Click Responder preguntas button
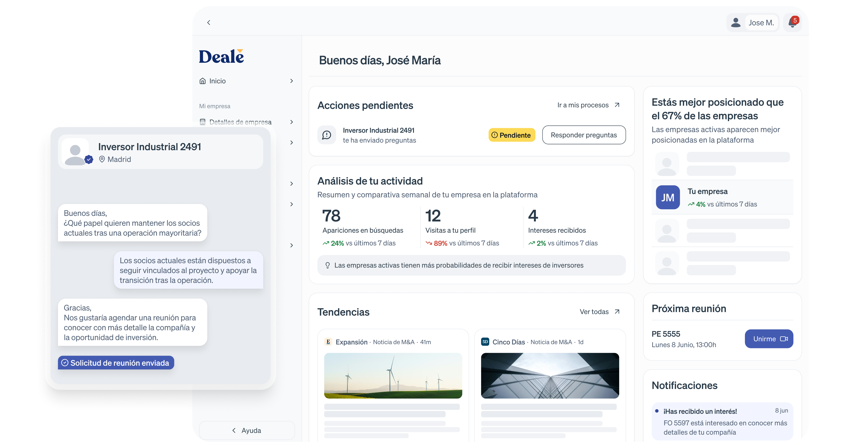Image resolution: width=868 pixels, height=448 pixels. tap(584, 135)
